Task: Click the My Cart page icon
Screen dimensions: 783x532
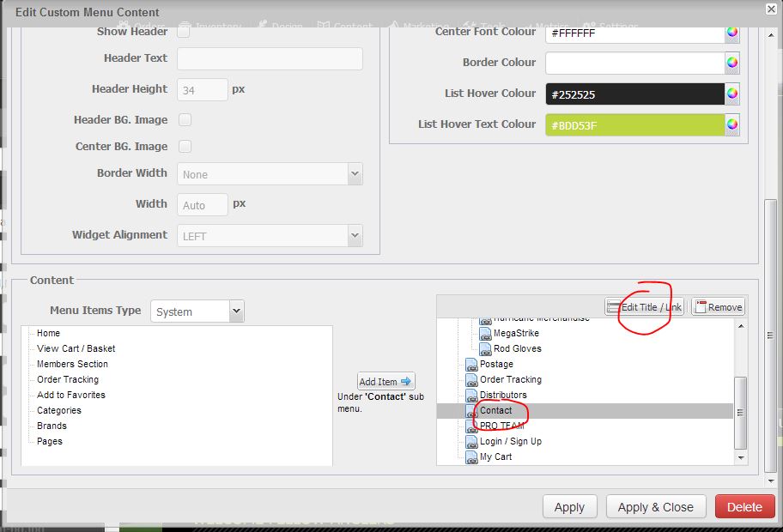Action: coord(471,457)
